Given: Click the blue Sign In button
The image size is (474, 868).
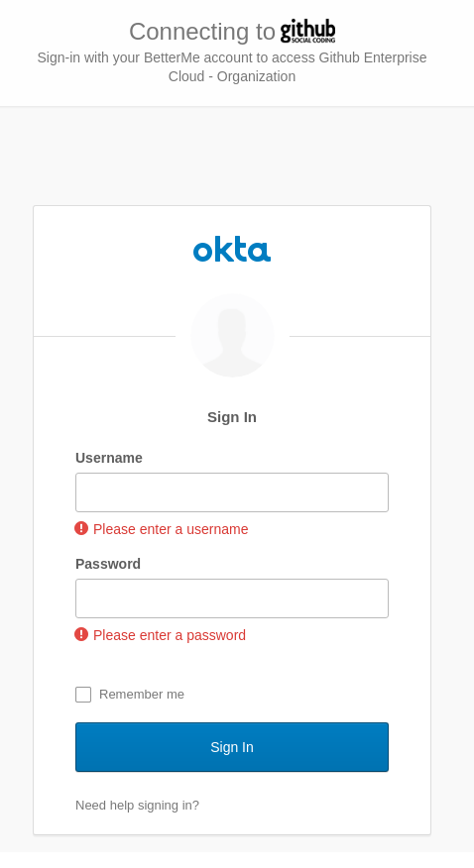Looking at the screenshot, I should tap(232, 747).
